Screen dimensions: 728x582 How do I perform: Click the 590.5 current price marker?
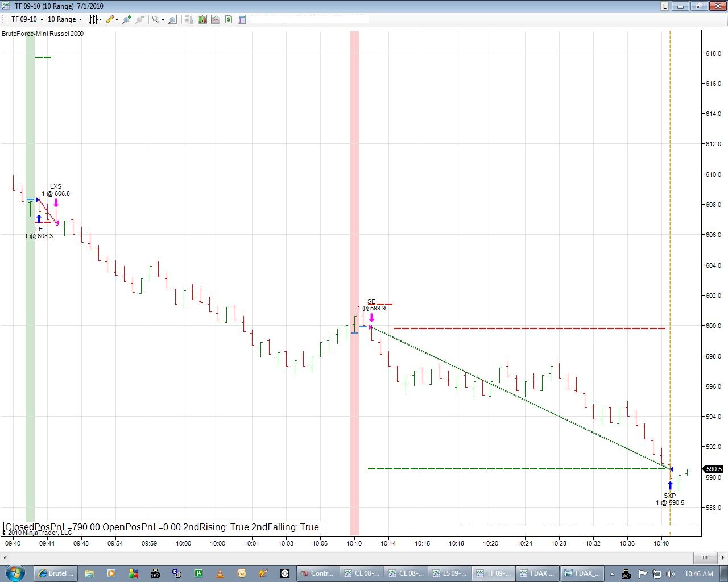714,469
